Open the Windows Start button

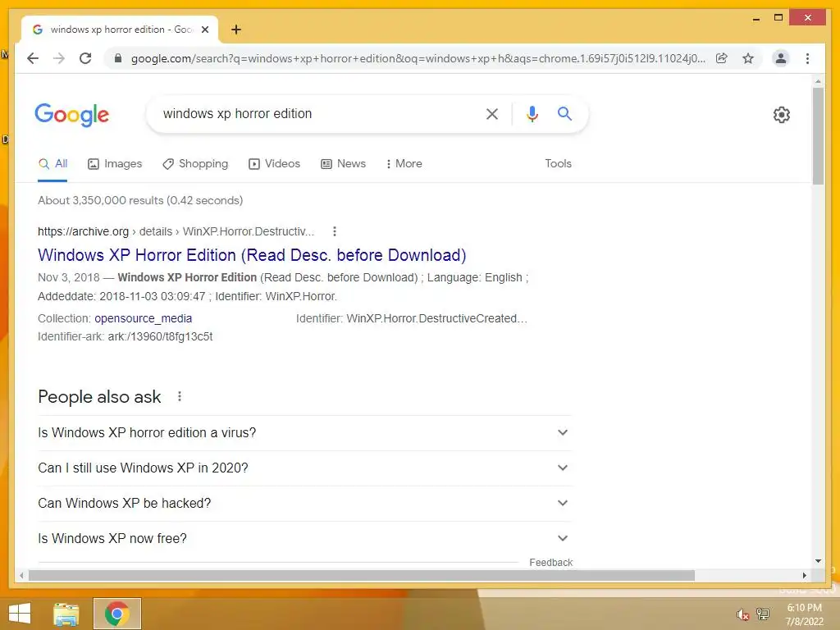coord(20,614)
